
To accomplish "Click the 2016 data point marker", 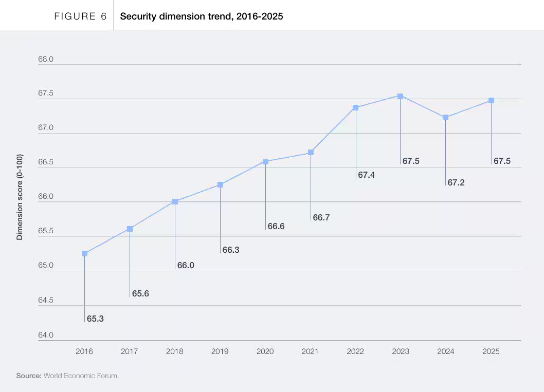I will point(84,253).
